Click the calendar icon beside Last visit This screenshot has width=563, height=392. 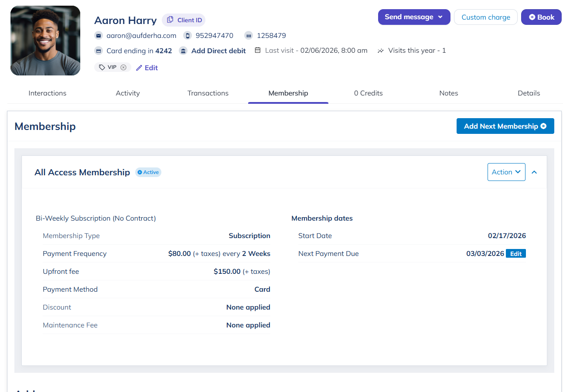click(x=258, y=51)
